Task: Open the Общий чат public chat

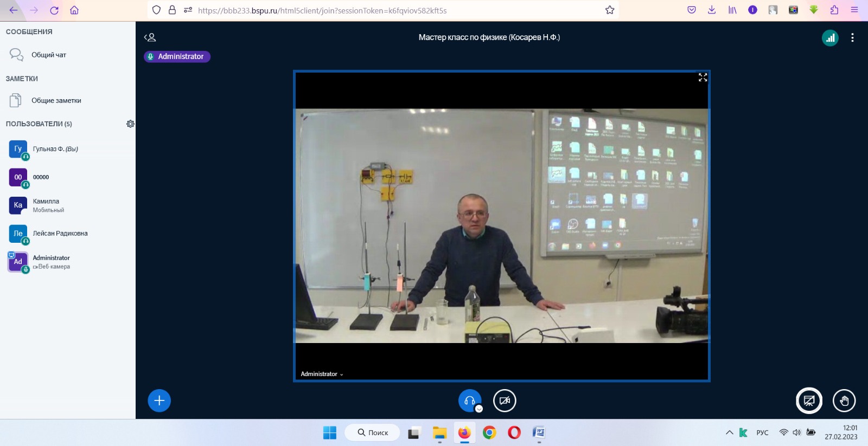Action: (48, 55)
